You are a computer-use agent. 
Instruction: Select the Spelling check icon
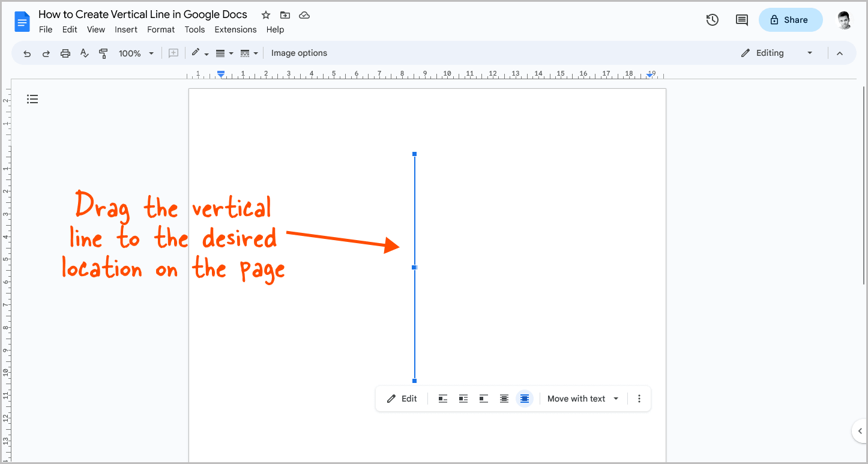click(84, 53)
